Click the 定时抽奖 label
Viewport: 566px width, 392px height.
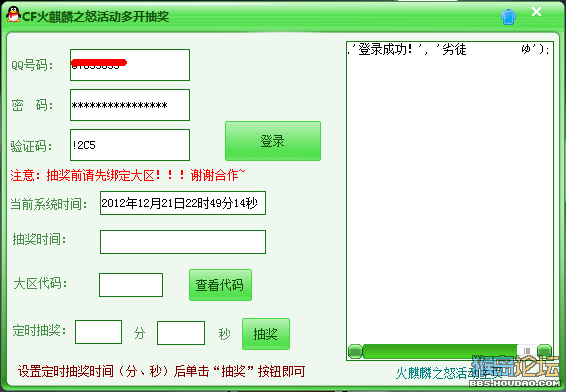tap(39, 330)
